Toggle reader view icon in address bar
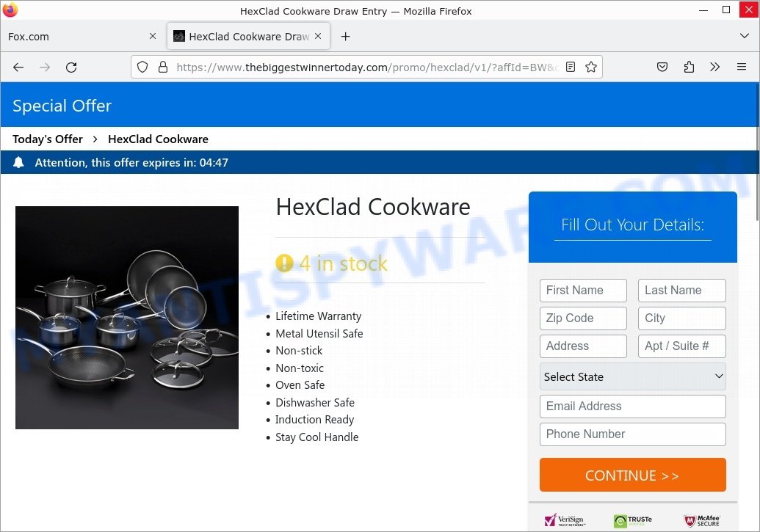Image resolution: width=760 pixels, height=532 pixels. [571, 67]
